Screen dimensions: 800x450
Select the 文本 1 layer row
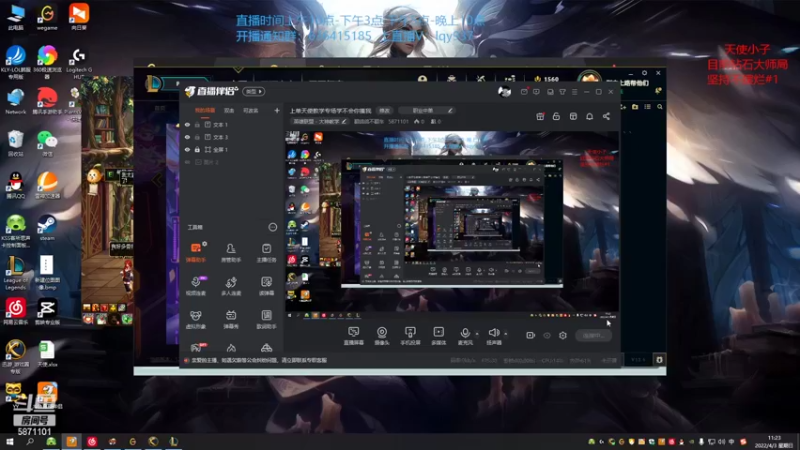(x=232, y=124)
